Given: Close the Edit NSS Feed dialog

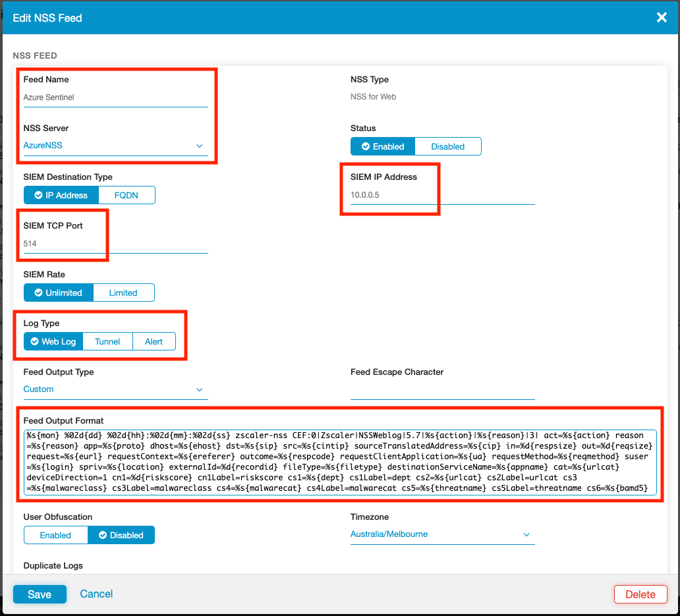Looking at the screenshot, I should [x=662, y=18].
